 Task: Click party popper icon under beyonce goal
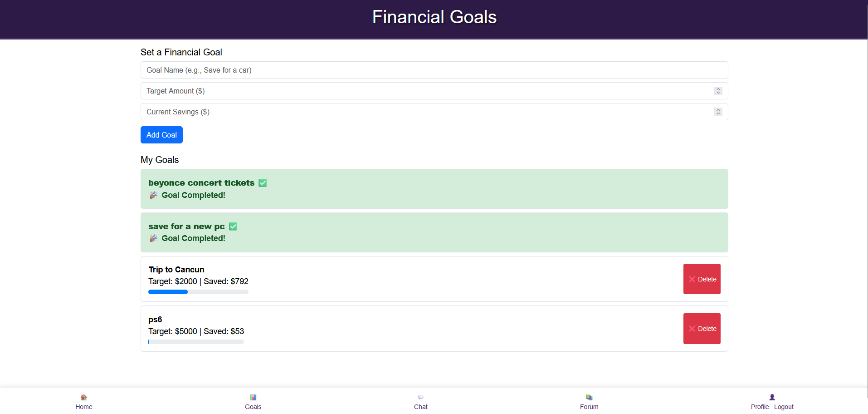pos(154,195)
